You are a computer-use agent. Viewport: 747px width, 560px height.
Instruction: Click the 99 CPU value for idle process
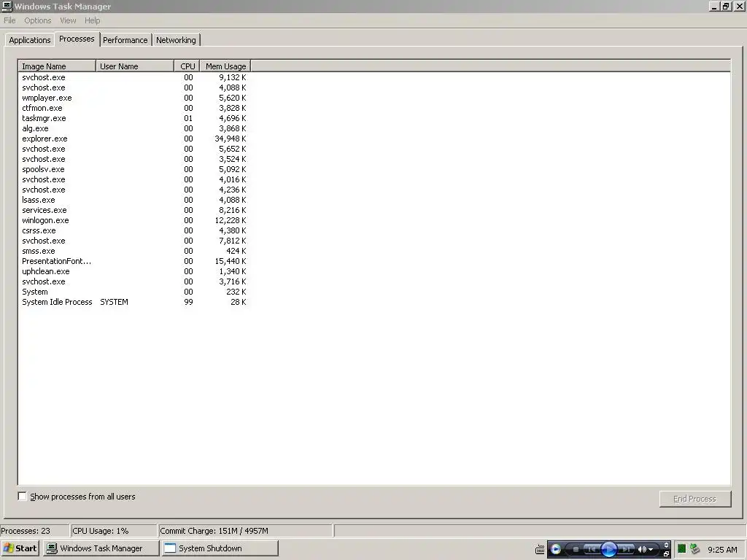pyautogui.click(x=188, y=302)
